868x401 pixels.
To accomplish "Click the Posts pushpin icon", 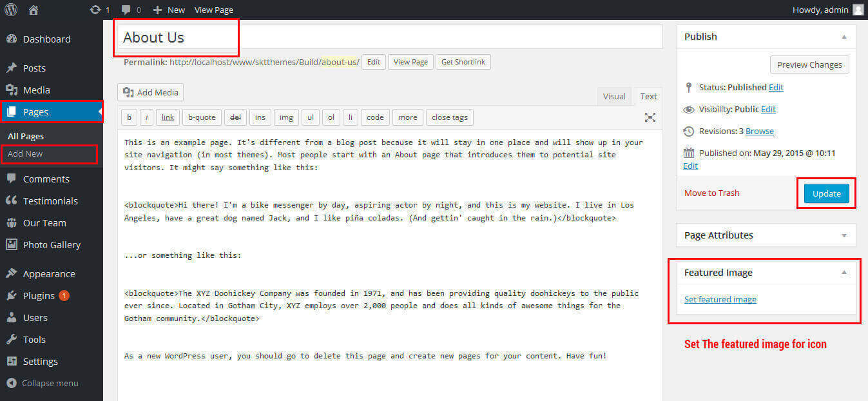I will click(x=11, y=68).
